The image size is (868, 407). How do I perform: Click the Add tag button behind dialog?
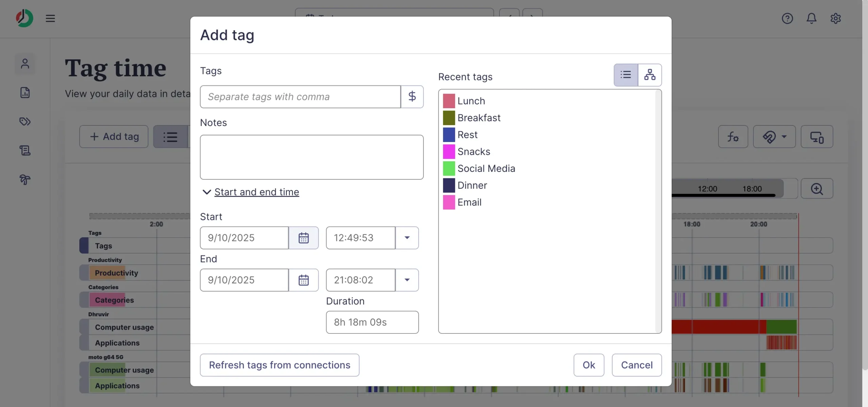[x=114, y=137]
